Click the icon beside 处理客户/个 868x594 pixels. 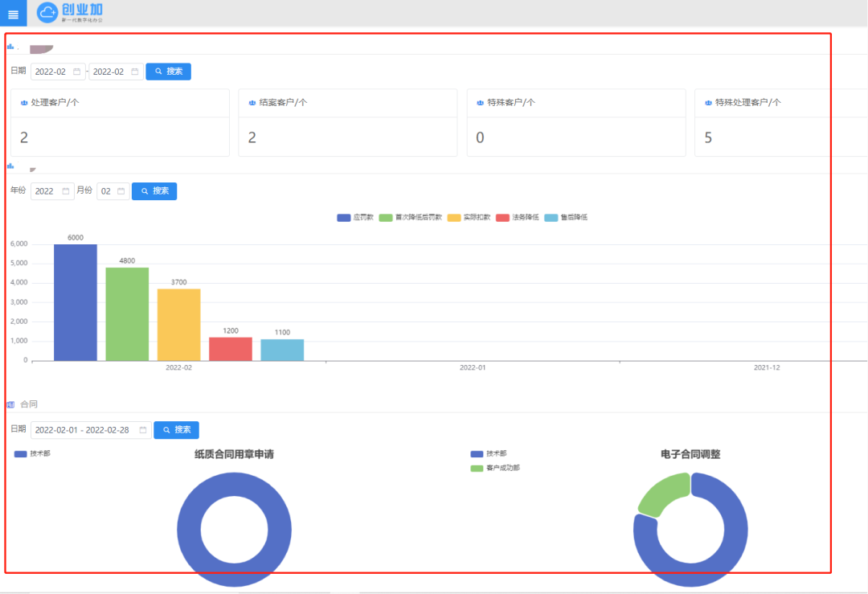coord(24,103)
